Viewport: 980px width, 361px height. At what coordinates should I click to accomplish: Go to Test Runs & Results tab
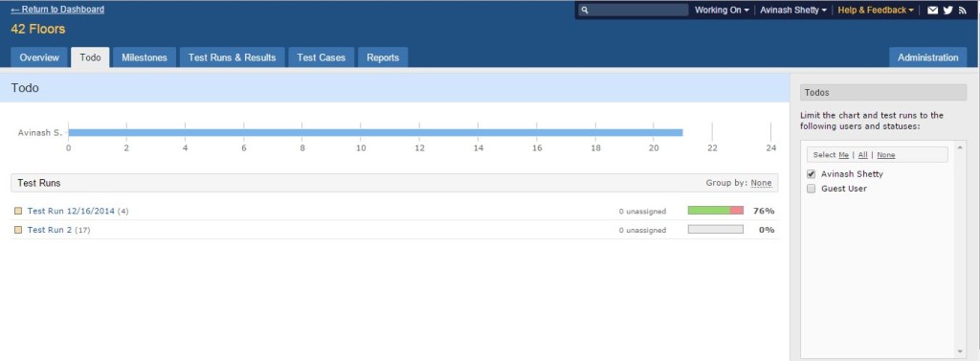pos(232,56)
